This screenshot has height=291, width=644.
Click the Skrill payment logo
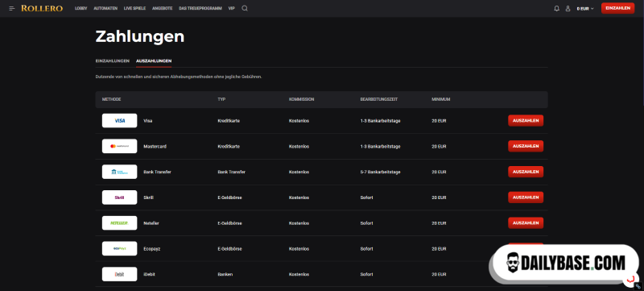click(119, 197)
